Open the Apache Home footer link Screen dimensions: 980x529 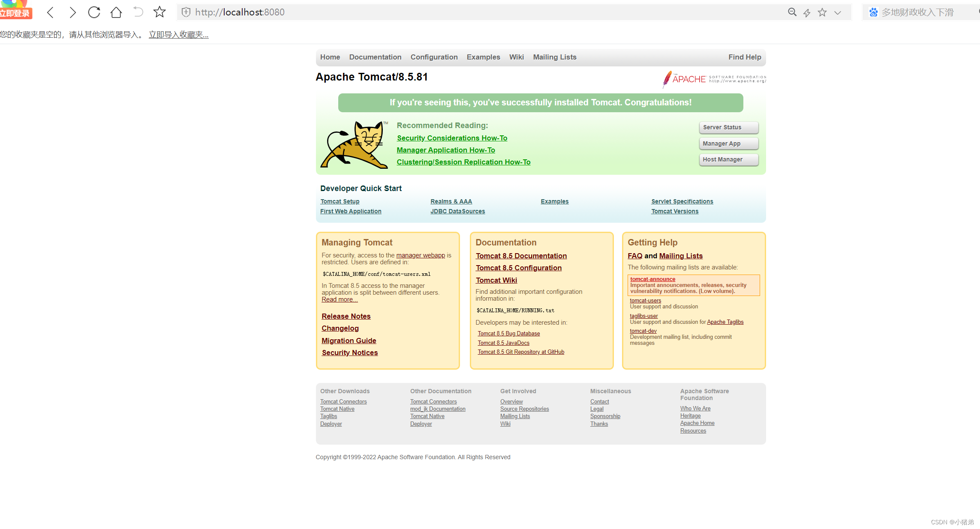click(x=697, y=423)
